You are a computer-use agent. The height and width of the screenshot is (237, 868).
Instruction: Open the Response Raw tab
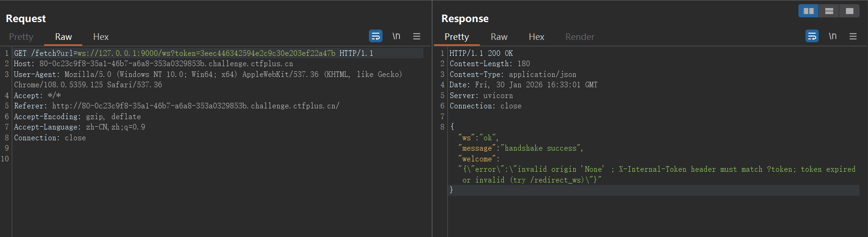pyautogui.click(x=499, y=37)
